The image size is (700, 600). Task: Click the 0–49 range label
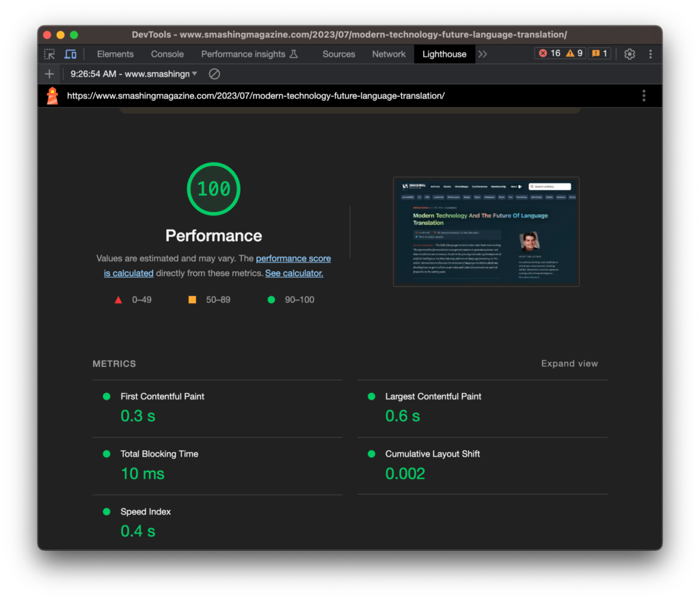[x=142, y=299]
